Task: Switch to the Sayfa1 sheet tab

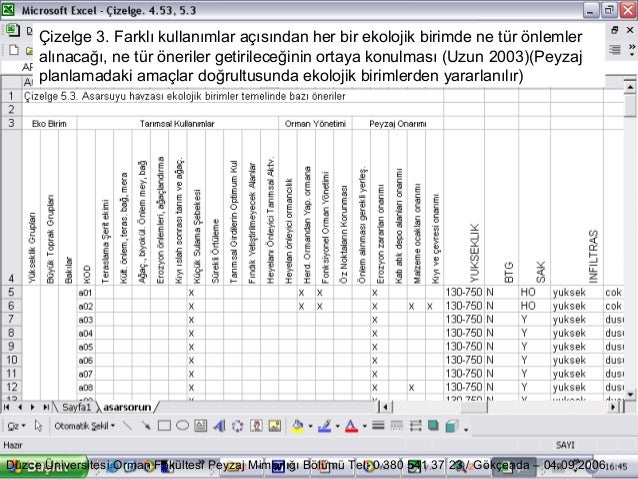Action: pos(76,407)
